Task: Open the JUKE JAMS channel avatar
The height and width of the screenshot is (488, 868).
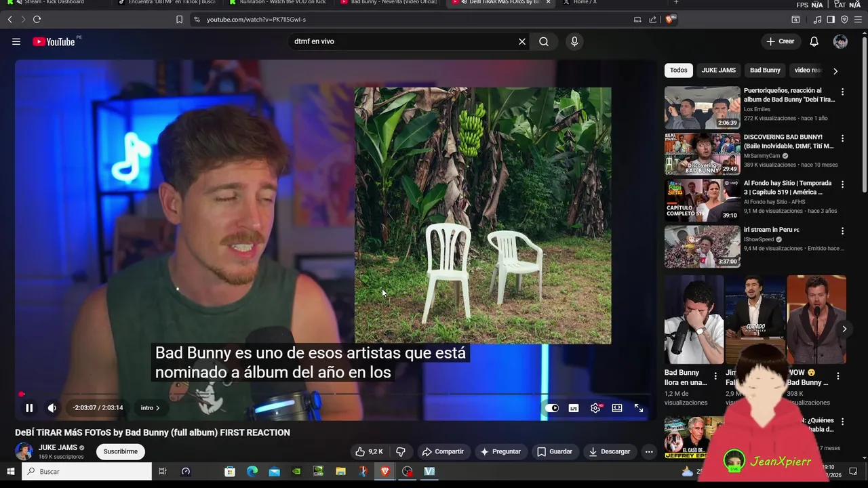Action: pyautogui.click(x=24, y=451)
